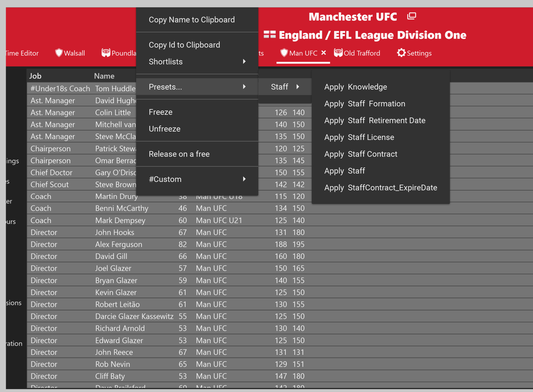Click Alex Ferguson's 188 rating value
Image resolution: width=533 pixels, height=392 pixels.
tap(281, 244)
